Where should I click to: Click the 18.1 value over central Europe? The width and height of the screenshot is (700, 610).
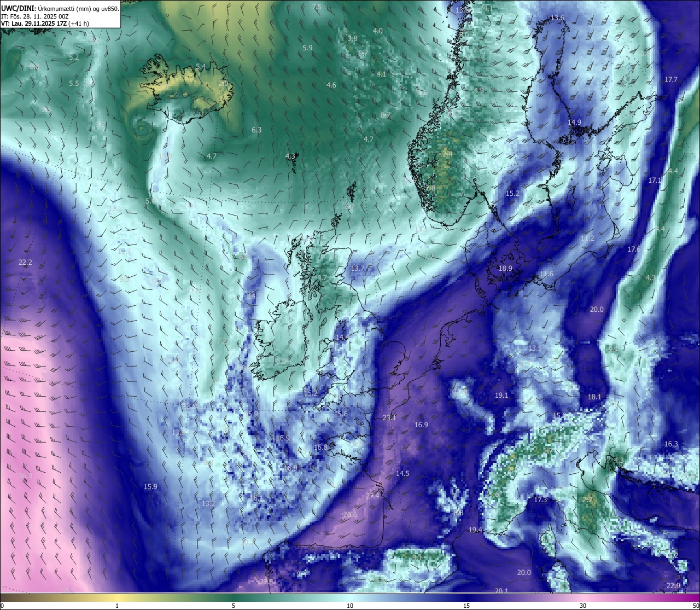(x=594, y=397)
